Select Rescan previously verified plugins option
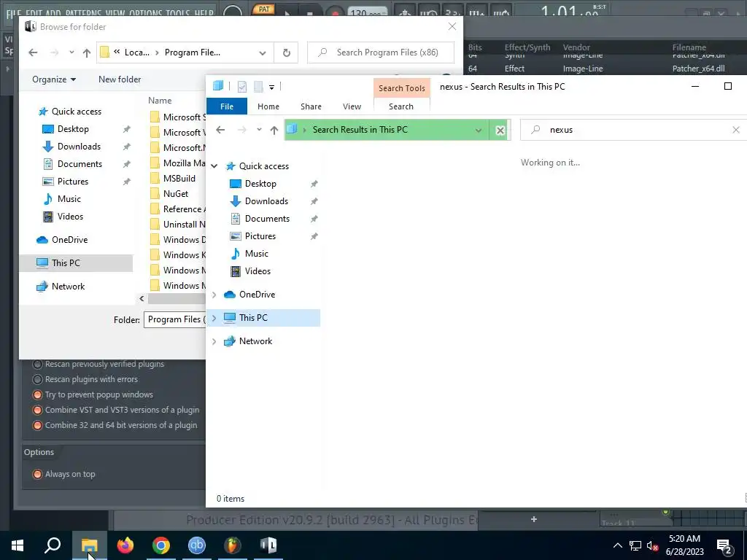This screenshot has width=747, height=560. (37, 365)
